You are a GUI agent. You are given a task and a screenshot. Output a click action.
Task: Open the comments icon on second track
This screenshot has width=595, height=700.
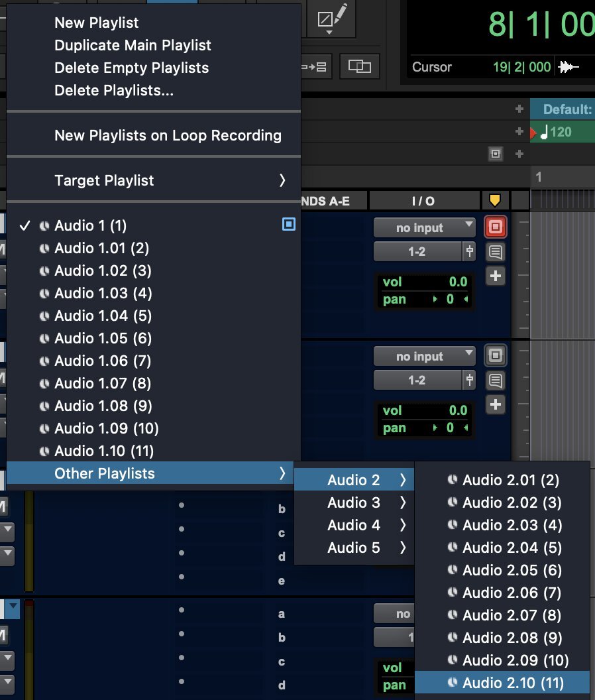[x=496, y=380]
